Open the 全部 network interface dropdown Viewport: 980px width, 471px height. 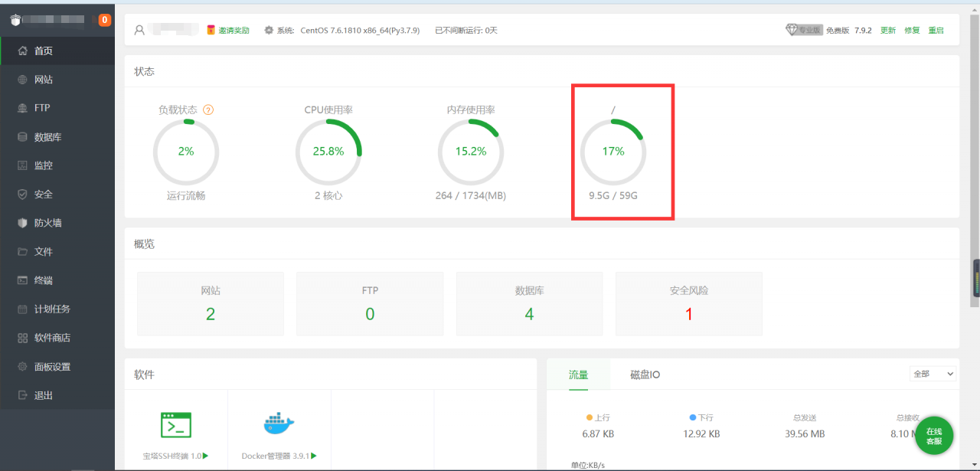point(933,374)
